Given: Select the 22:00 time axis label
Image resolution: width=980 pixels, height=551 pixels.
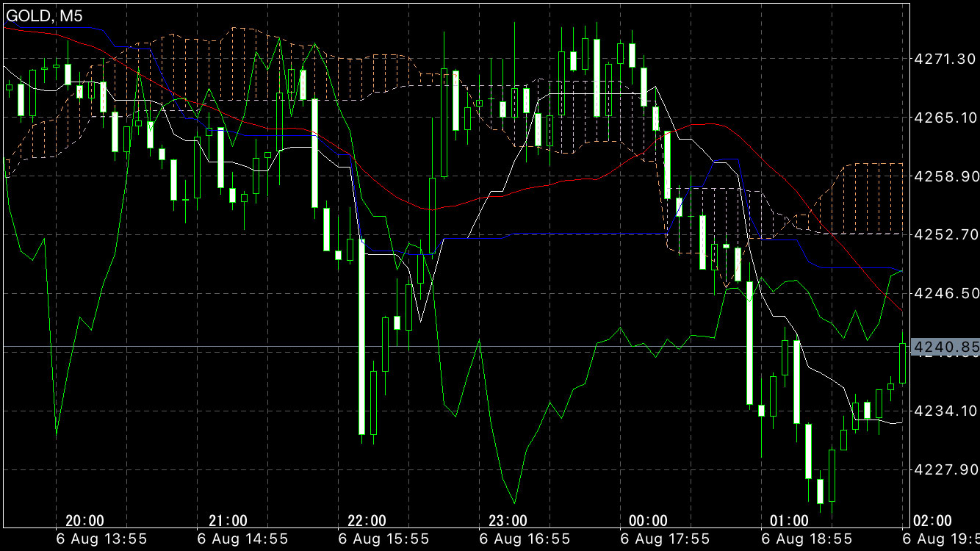Looking at the screenshot, I should coord(367,521).
